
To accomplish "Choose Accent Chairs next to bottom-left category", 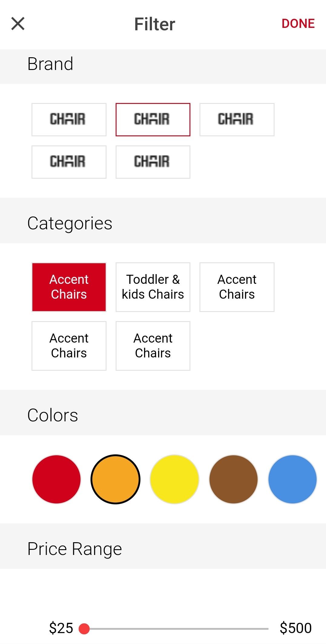I will pos(153,346).
